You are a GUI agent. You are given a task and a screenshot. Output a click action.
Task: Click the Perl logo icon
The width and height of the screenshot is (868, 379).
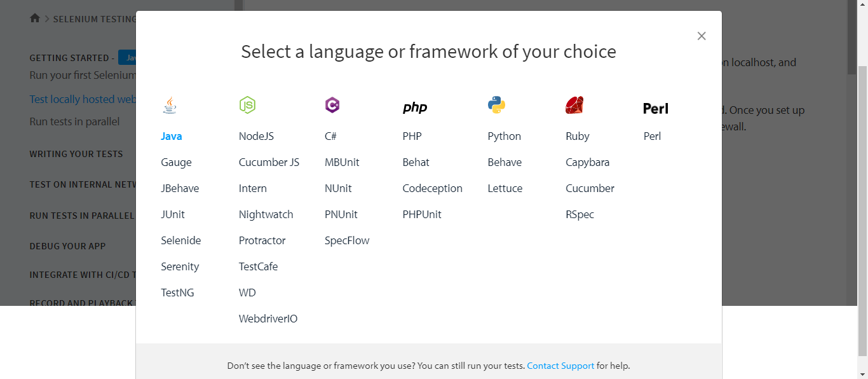pyautogui.click(x=656, y=109)
